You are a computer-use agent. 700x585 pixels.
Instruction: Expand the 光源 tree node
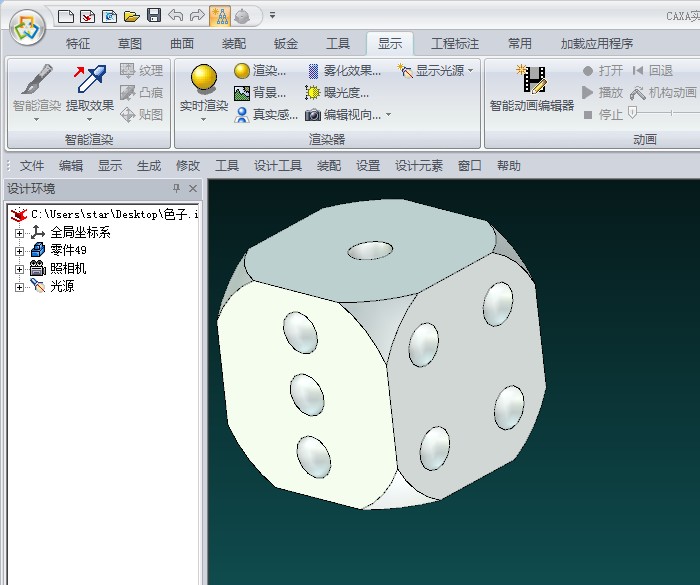click(19, 287)
